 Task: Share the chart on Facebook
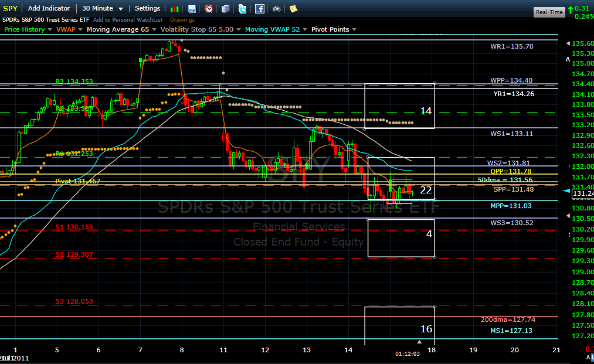tap(260, 9)
